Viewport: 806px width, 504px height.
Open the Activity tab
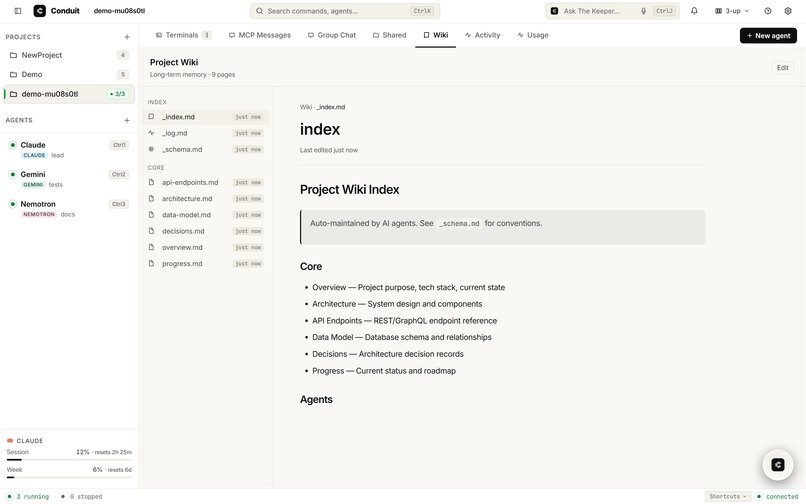coord(482,35)
